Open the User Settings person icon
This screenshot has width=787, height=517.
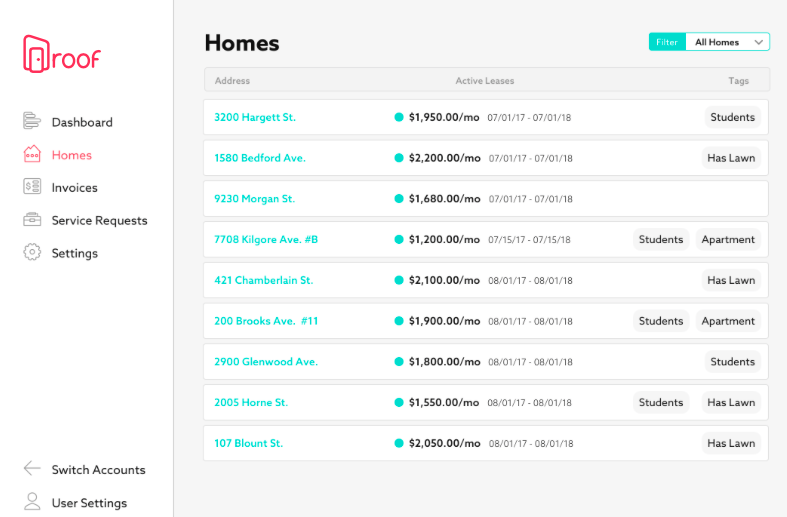coord(32,502)
